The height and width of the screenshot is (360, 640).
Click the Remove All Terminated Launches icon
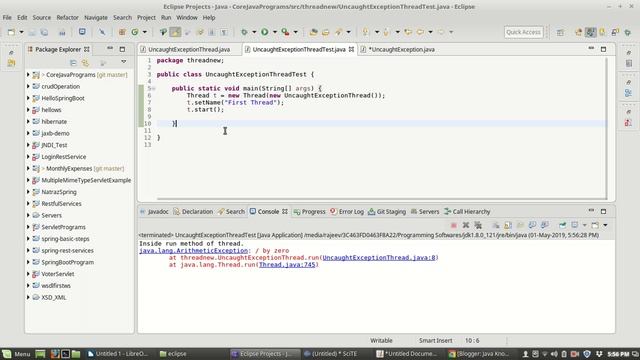[x=478, y=225]
